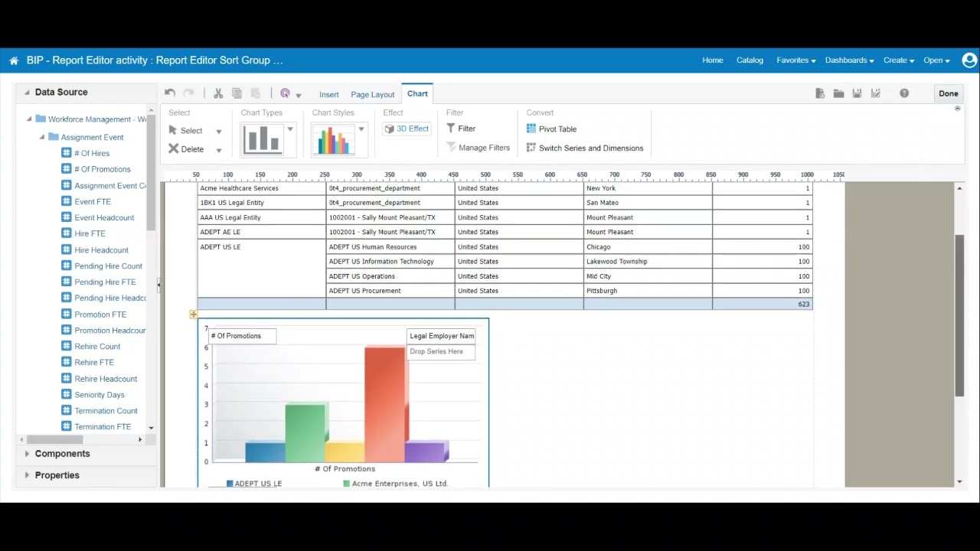The image size is (980, 551).
Task: Click the Help question mark icon
Action: pos(904,93)
